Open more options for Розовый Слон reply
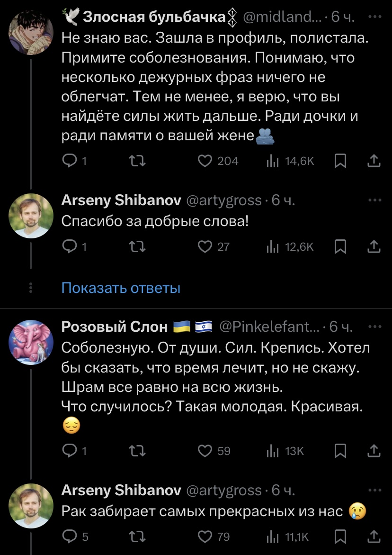The height and width of the screenshot is (555, 392). [x=374, y=327]
